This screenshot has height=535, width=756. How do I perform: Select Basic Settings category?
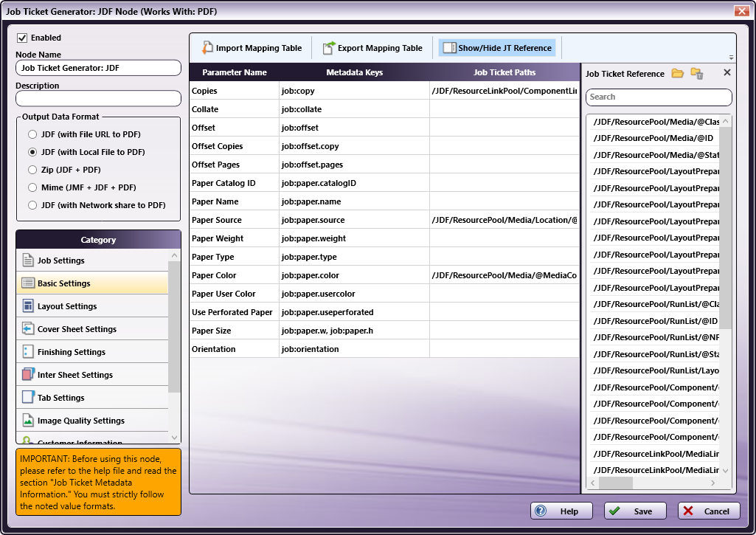92,283
